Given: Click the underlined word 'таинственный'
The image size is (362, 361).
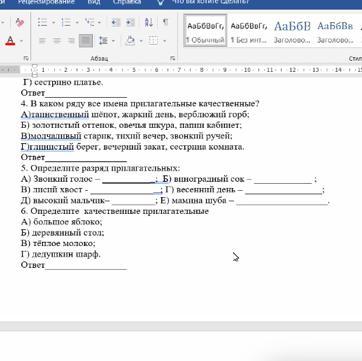Looking at the screenshot, I should tap(60, 115).
